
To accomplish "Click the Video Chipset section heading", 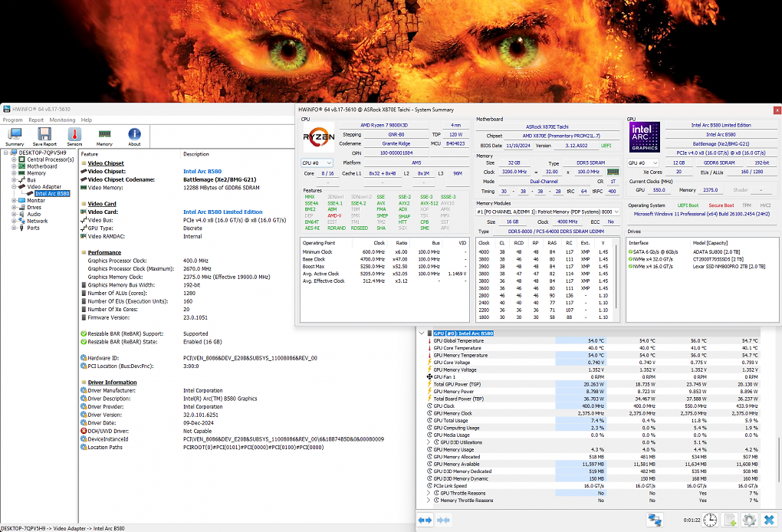I will pos(106,163).
